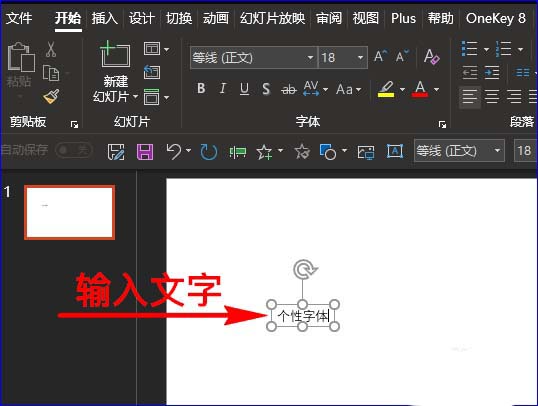Screen dimensions: 538x406
Task: Click the Cut scissors icon
Action: point(51,49)
